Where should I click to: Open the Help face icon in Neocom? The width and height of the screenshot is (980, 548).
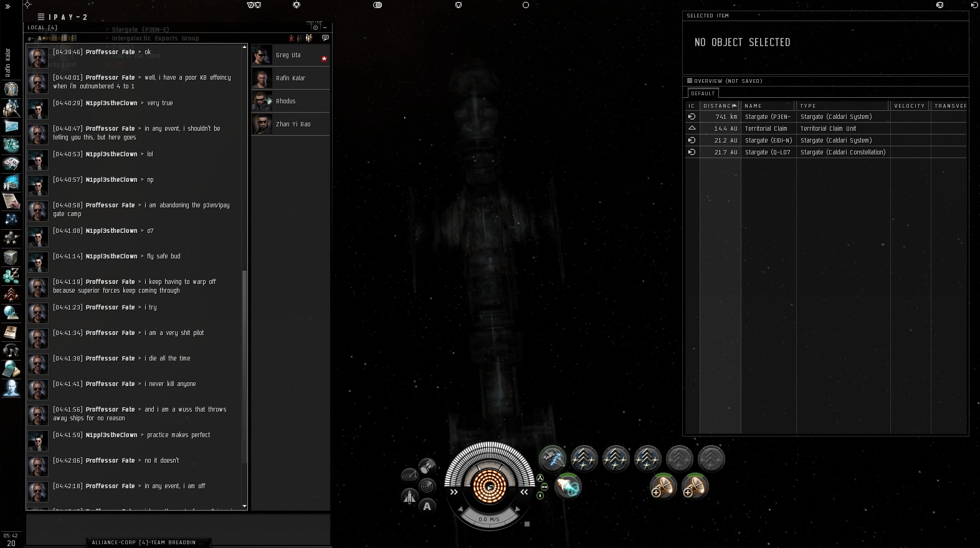(x=11, y=388)
